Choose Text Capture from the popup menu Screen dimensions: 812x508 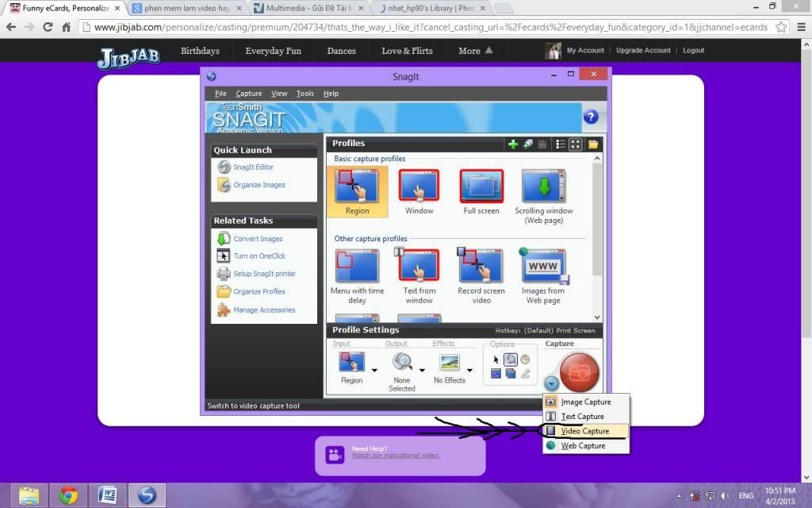pyautogui.click(x=586, y=416)
